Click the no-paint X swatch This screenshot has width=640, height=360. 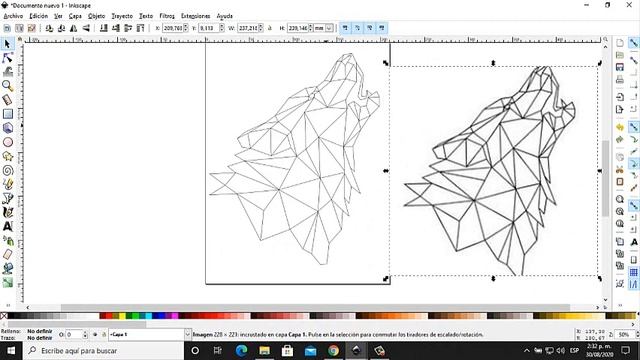[x=4, y=316]
